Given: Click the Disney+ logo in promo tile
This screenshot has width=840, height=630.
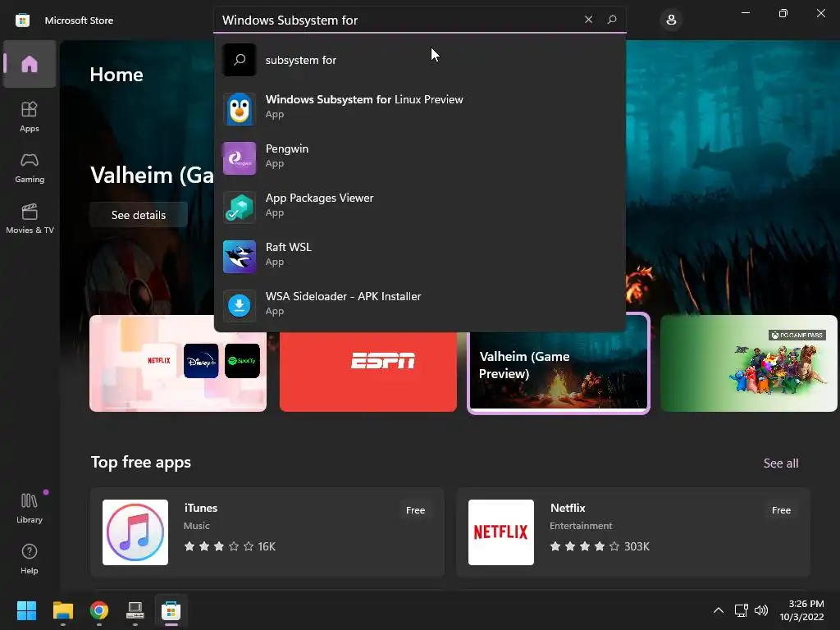Looking at the screenshot, I should (x=201, y=361).
